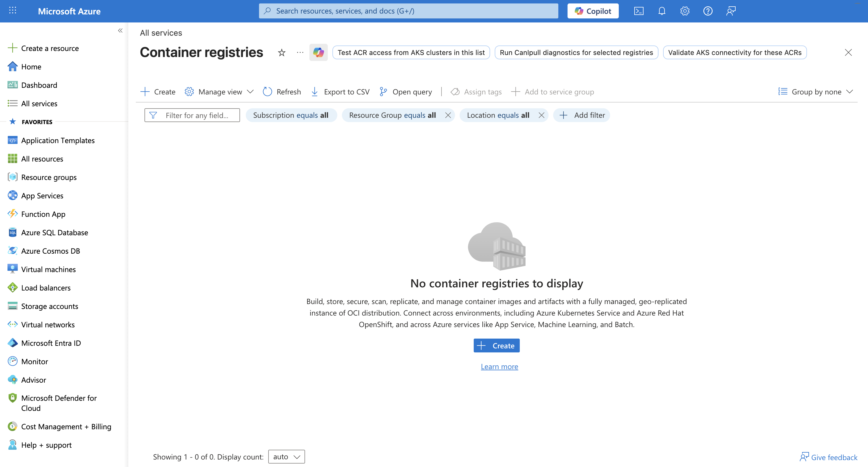
Task: Favorite Container registries with star icon
Action: 282,53
